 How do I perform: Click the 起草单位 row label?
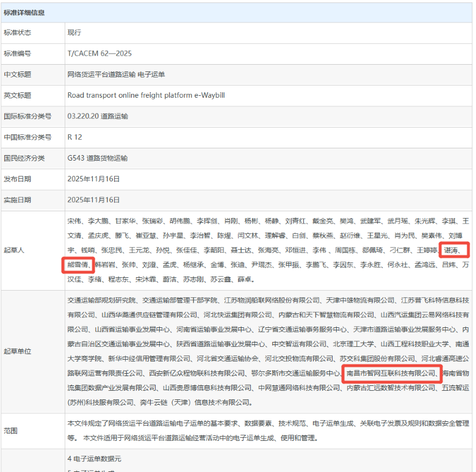17,352
